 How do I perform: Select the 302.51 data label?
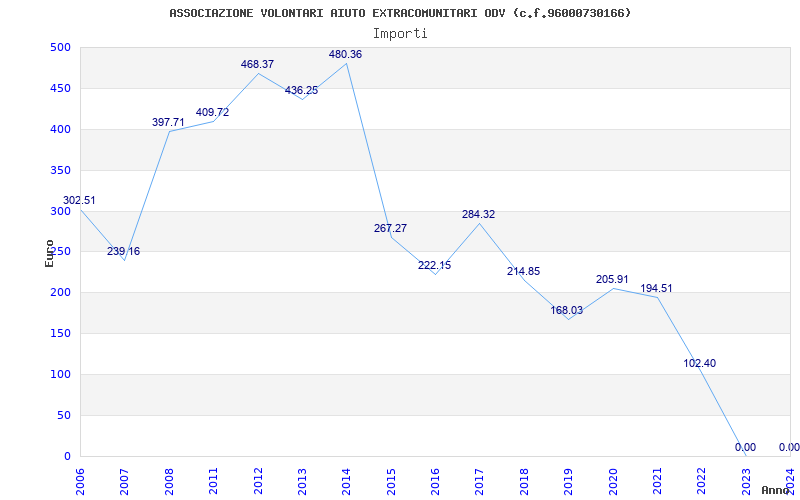79,200
